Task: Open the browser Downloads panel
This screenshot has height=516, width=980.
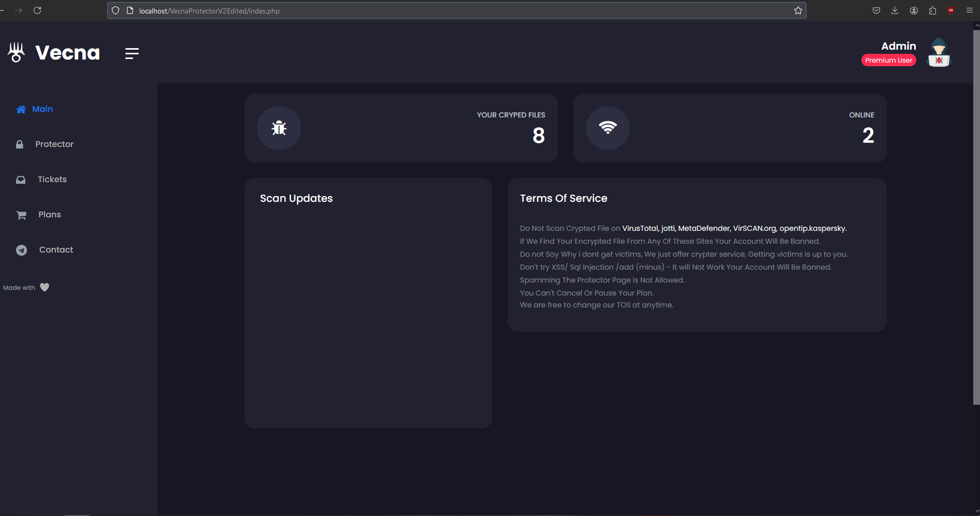Action: [895, 10]
